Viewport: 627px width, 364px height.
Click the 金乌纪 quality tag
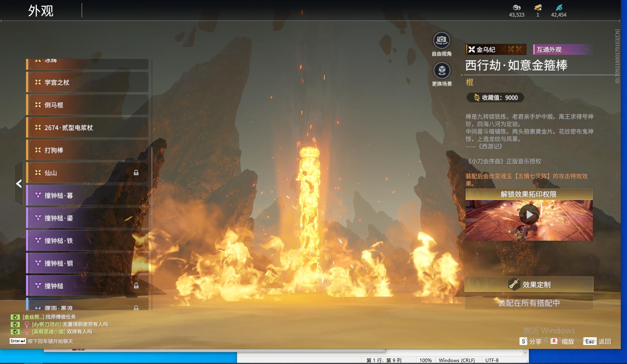pyautogui.click(x=496, y=49)
